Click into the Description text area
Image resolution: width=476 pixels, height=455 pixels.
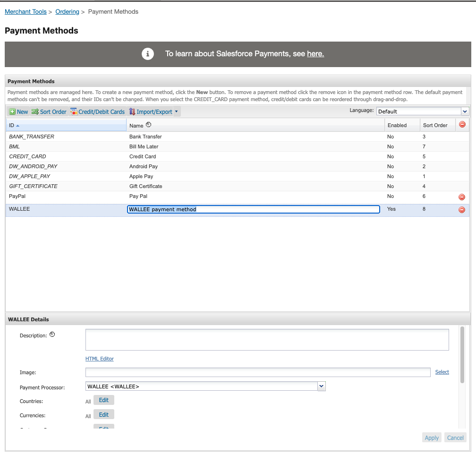point(267,340)
